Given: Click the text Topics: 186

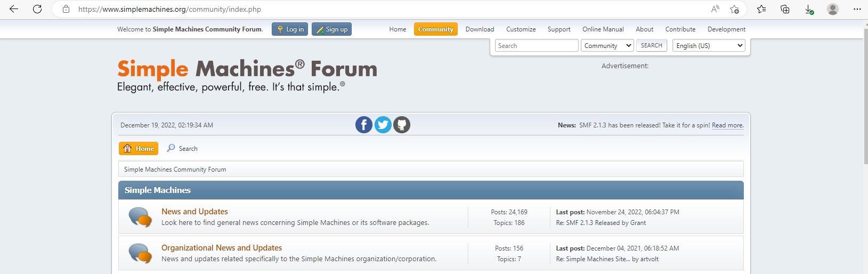Looking at the screenshot, I should (x=509, y=223).
